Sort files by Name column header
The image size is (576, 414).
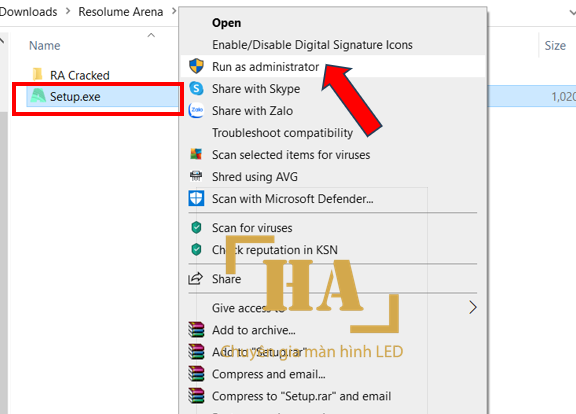tap(44, 46)
